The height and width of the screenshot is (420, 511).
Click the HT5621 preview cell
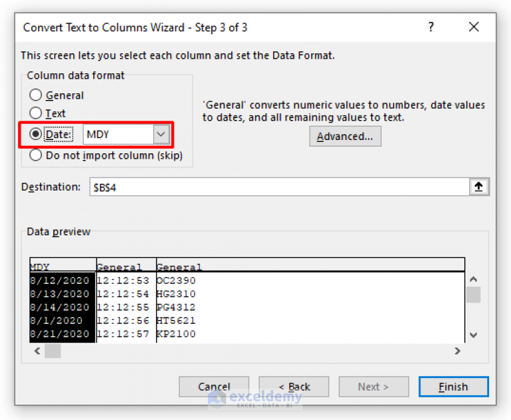point(176,321)
